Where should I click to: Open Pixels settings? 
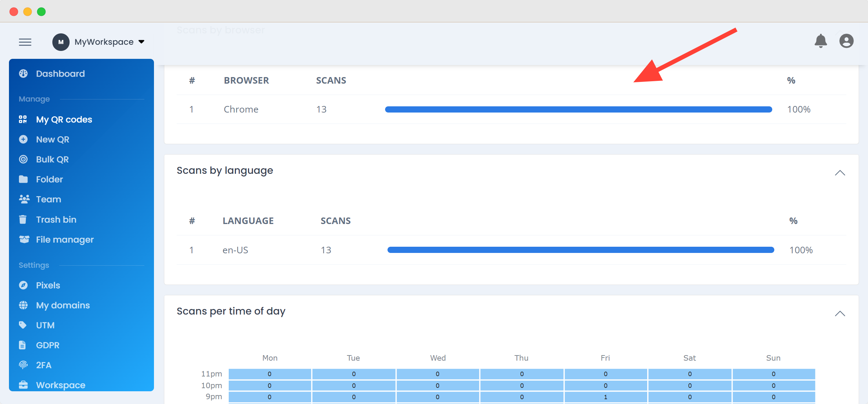coord(48,285)
